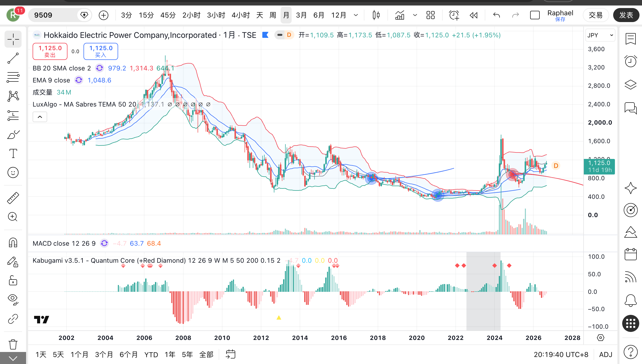Open chart settings gear on time axis
The height and width of the screenshot is (364, 642).
600,338
